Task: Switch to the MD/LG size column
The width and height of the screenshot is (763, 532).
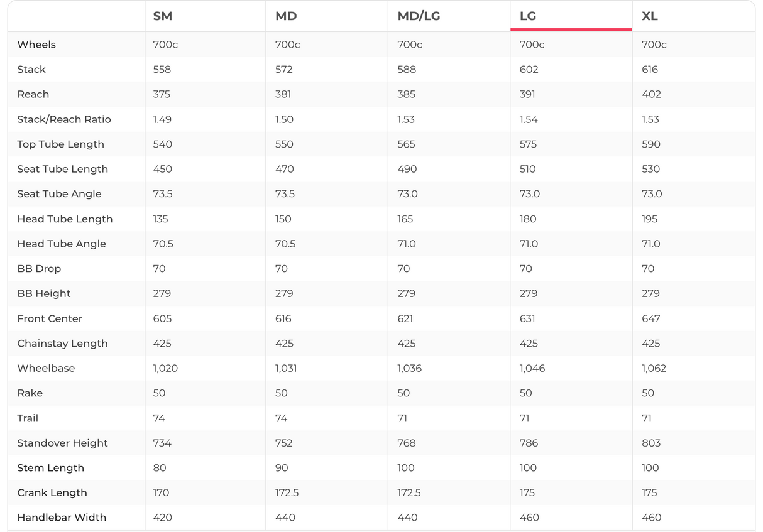Action: [419, 16]
